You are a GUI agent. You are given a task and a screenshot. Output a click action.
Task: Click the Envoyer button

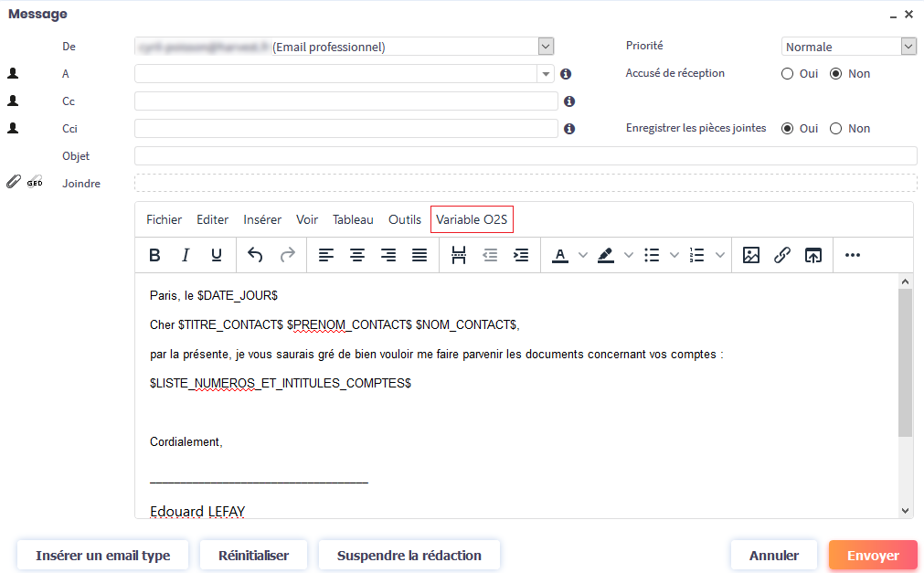click(x=873, y=556)
